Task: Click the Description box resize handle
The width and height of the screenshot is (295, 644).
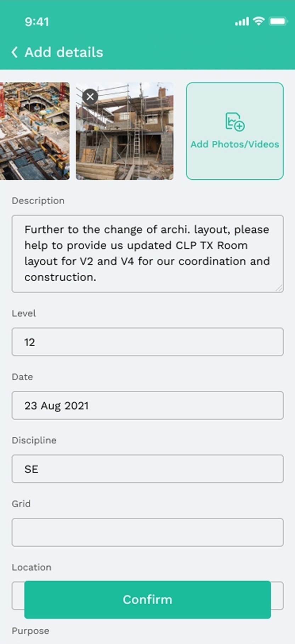Action: coord(279,289)
